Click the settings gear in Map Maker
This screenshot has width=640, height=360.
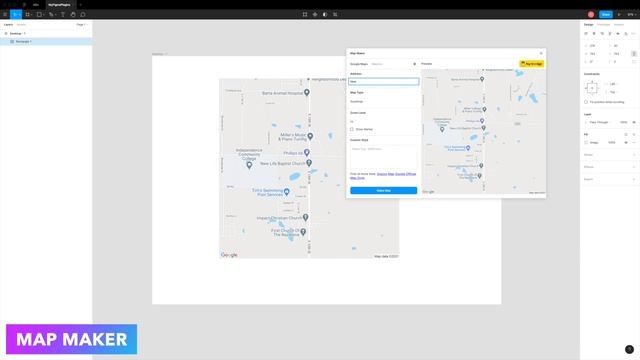[x=415, y=64]
